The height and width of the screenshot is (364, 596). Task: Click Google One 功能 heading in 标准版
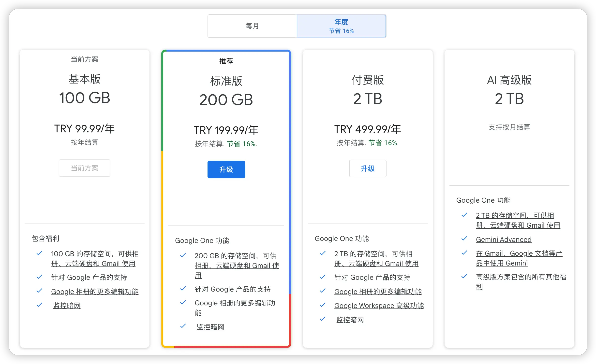tap(202, 240)
